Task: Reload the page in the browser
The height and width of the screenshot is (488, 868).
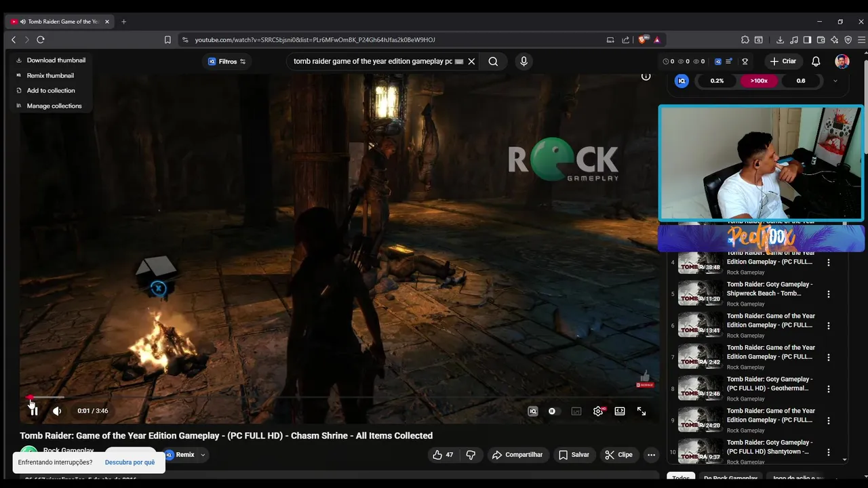Action: 41,40
